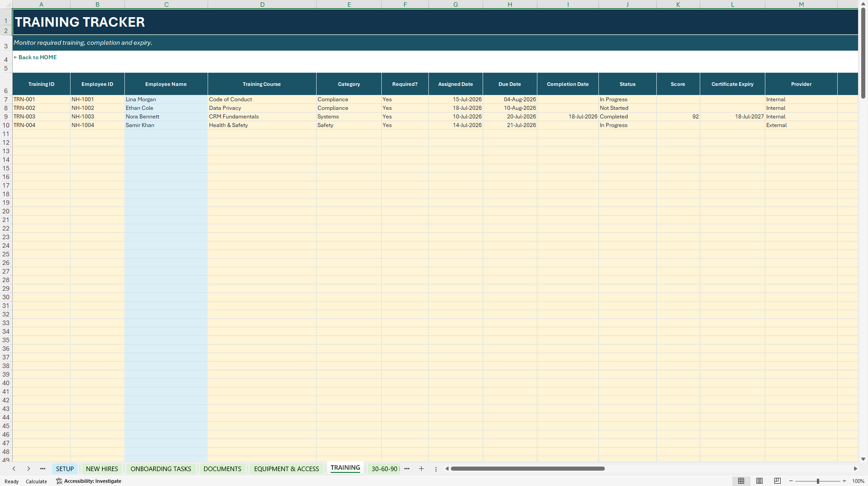The image size is (868, 486).
Task: Select due date 04-Aug-2026 cell
Action: (x=510, y=99)
